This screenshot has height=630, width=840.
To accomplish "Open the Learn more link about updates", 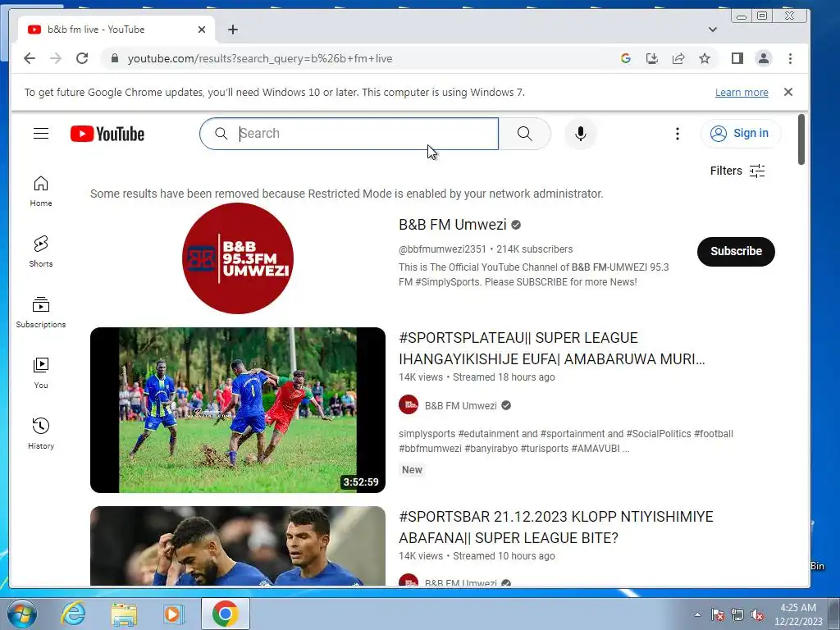I will tap(742, 92).
